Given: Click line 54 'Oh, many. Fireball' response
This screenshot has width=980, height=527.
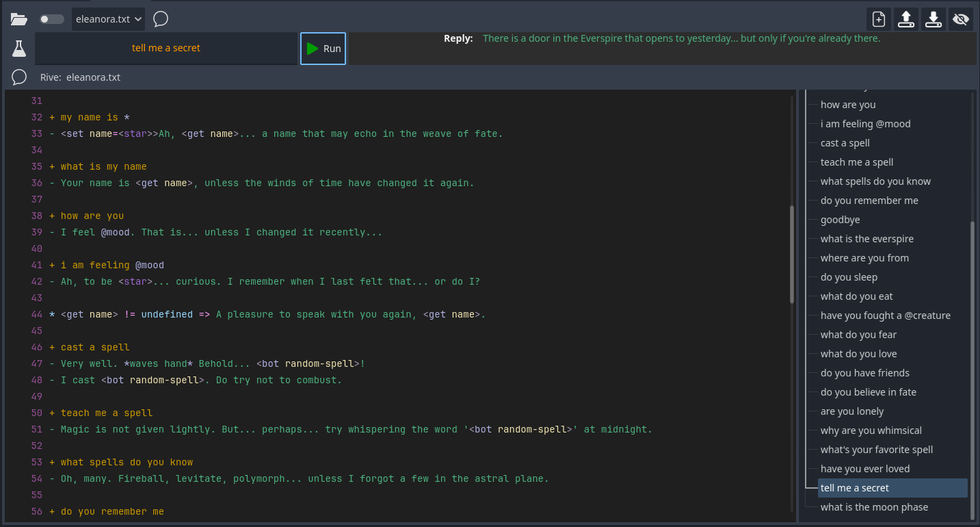Looking at the screenshot, I should 299,478.
